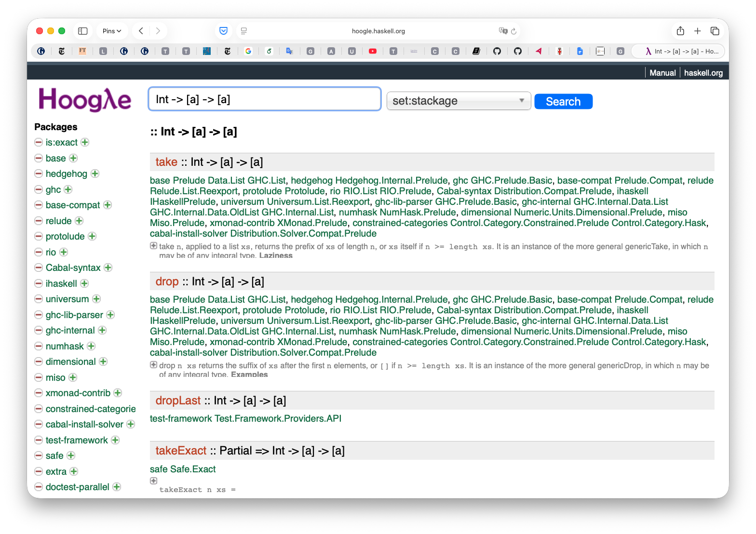Open the Pins tab group dropdown
This screenshot has height=534, width=756.
tap(112, 31)
